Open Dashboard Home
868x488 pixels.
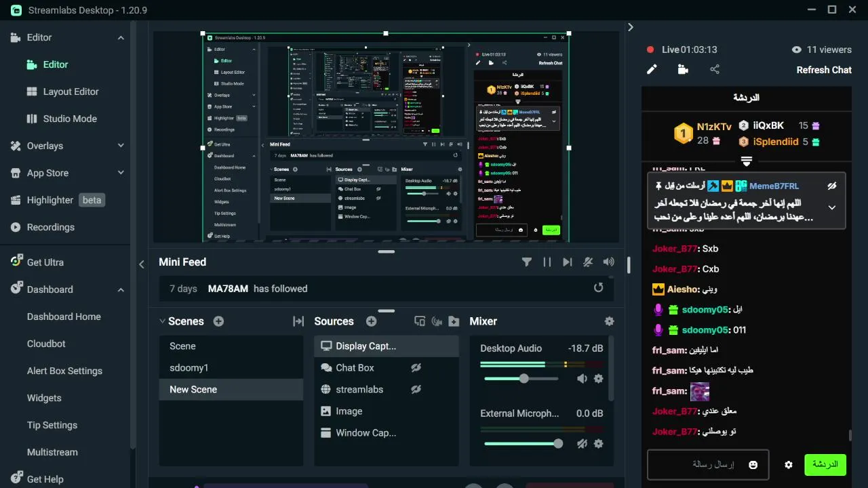pos(64,317)
